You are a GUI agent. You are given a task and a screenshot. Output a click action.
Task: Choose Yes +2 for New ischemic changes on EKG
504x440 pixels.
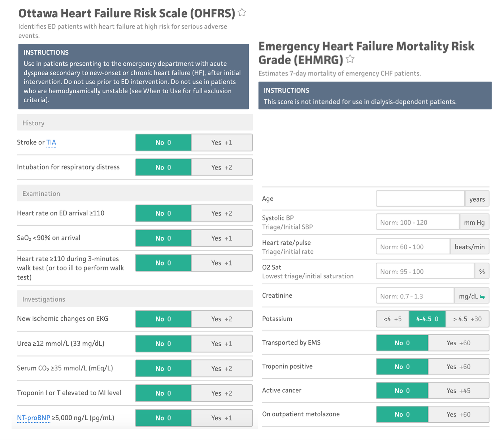pos(222,319)
